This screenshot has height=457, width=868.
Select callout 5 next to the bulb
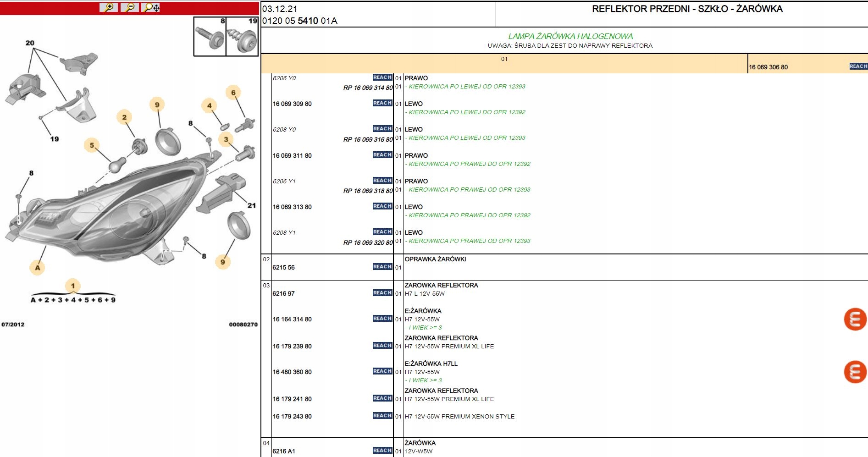tap(92, 145)
